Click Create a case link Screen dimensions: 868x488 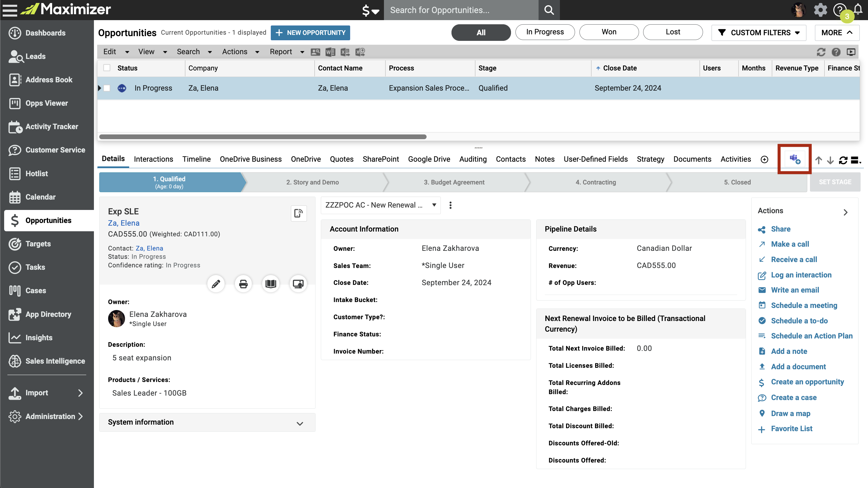click(794, 397)
